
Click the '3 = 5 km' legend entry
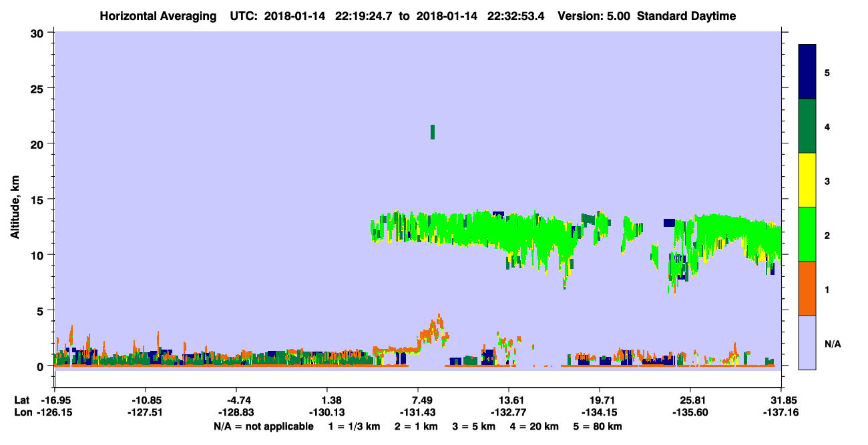(x=474, y=426)
